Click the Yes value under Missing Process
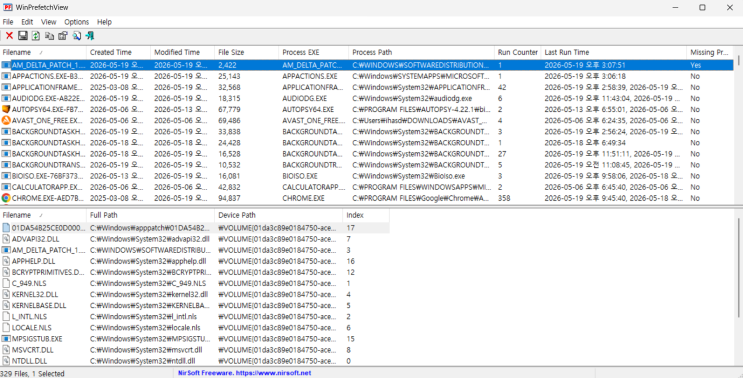The image size is (743, 378). pos(695,65)
